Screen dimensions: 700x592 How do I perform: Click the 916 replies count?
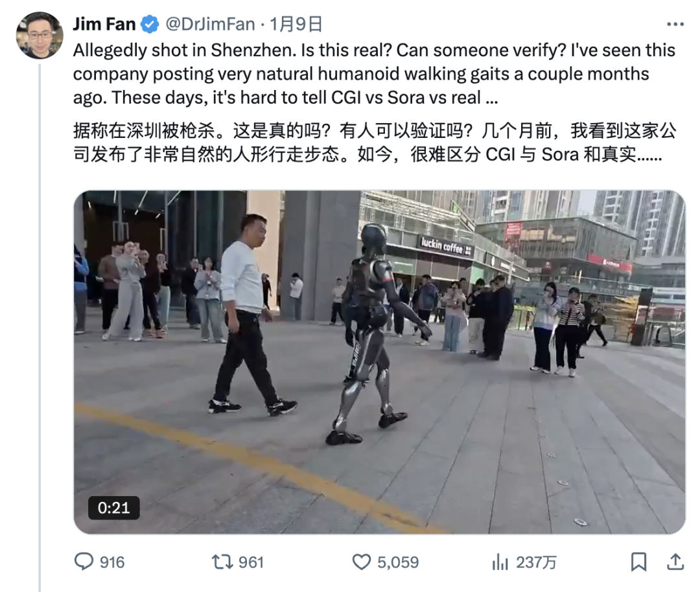(112, 562)
